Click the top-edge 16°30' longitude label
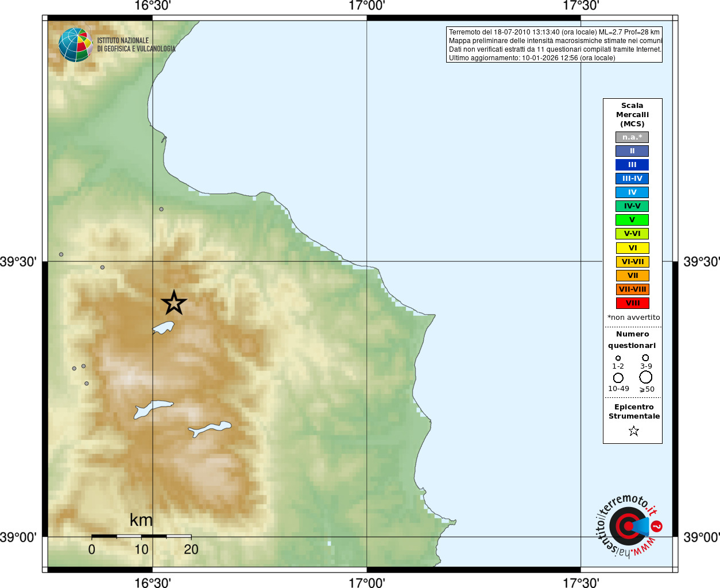Screen dimensions: 720x588 click(x=153, y=6)
